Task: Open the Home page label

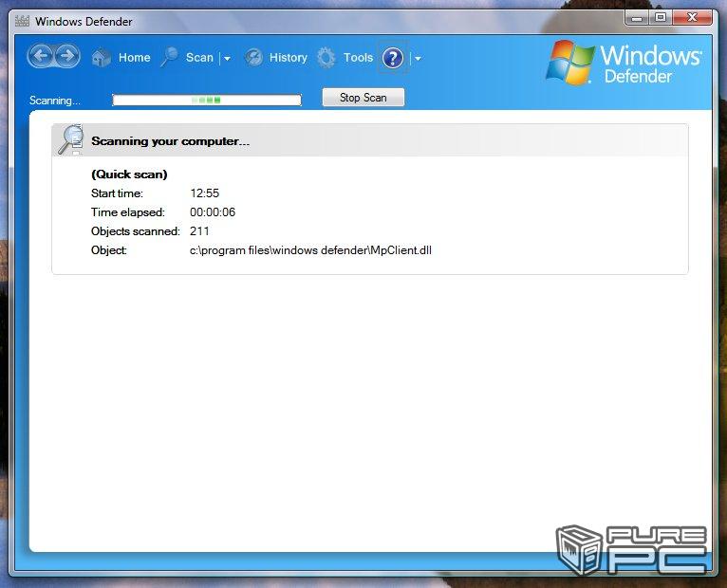Action: (x=135, y=58)
